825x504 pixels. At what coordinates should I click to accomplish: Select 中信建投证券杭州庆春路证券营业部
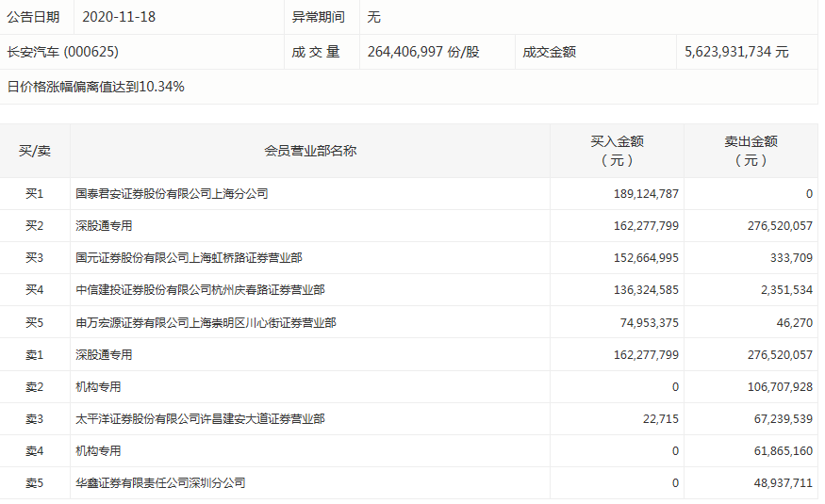pos(200,290)
